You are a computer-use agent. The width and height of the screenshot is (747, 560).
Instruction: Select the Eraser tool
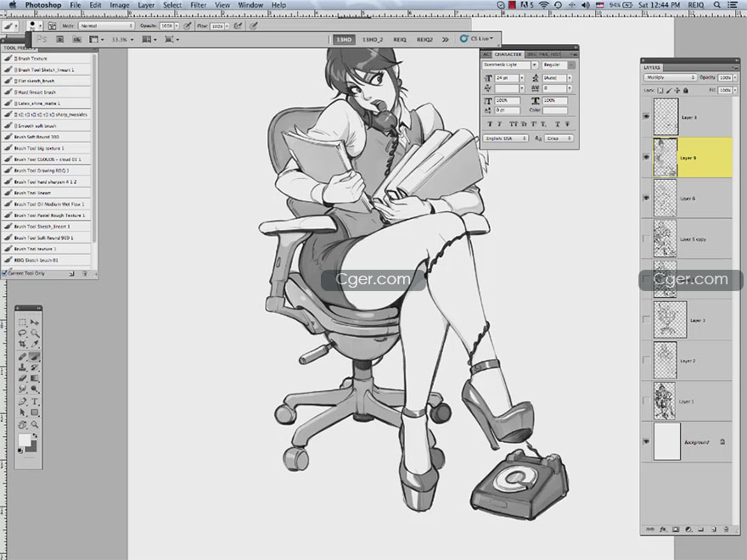22,378
